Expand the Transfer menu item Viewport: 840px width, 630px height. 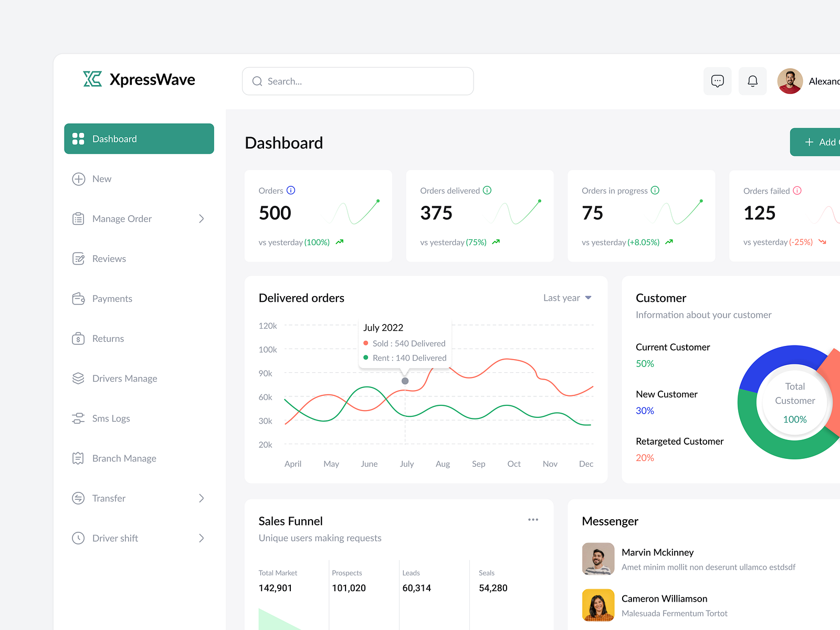pyautogui.click(x=202, y=498)
